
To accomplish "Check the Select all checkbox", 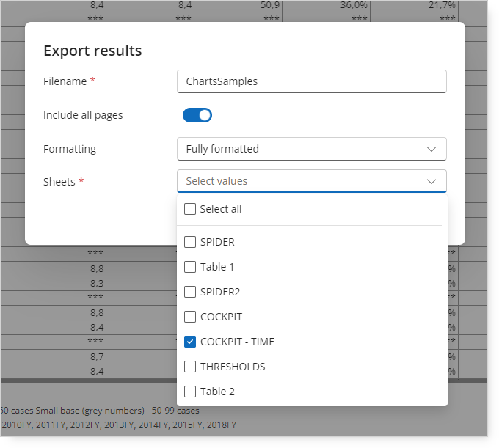I will (x=190, y=209).
